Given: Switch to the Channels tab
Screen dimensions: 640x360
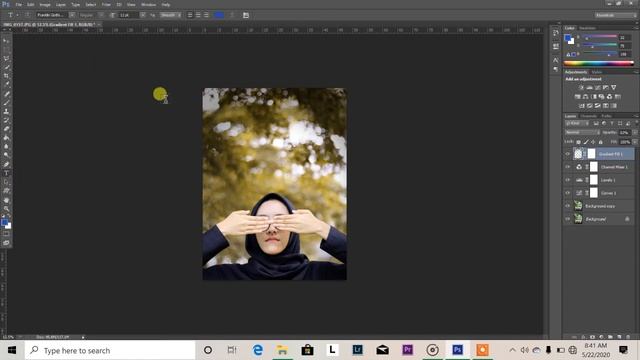Looking at the screenshot, I should pyautogui.click(x=588, y=116).
